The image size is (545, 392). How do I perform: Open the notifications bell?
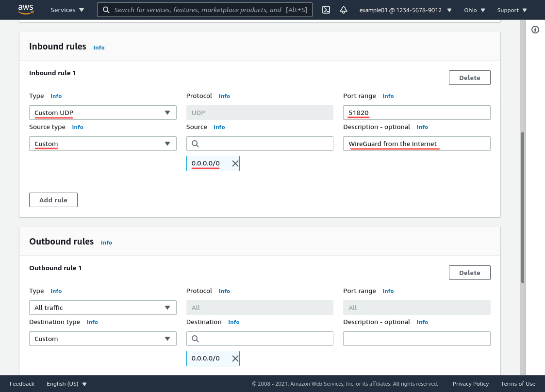tap(344, 10)
